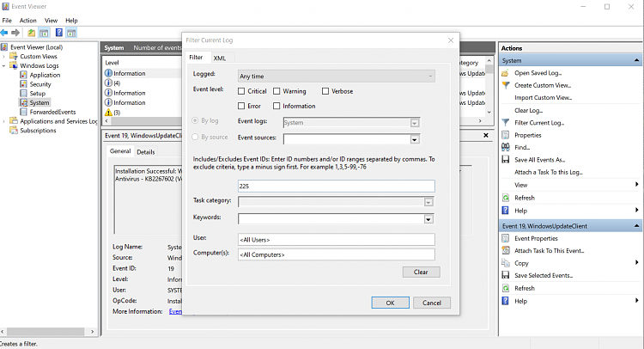Click the Clear button

tap(421, 272)
